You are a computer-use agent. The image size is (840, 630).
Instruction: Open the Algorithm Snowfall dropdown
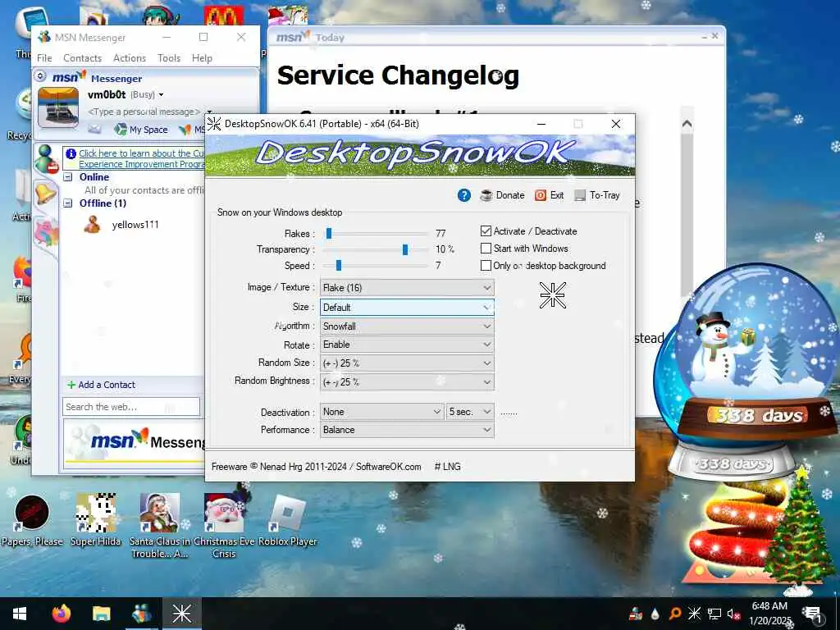[x=407, y=326]
